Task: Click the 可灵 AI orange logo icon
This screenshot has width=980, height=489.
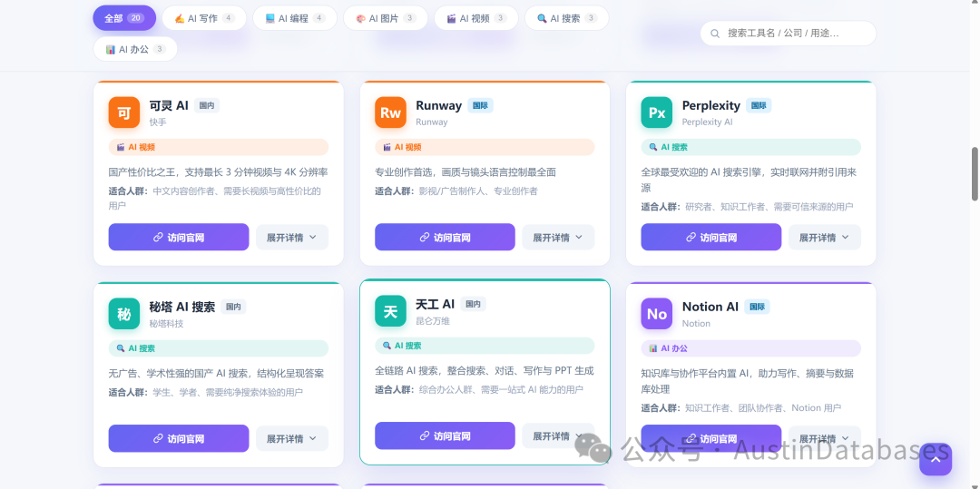Action: (x=123, y=112)
